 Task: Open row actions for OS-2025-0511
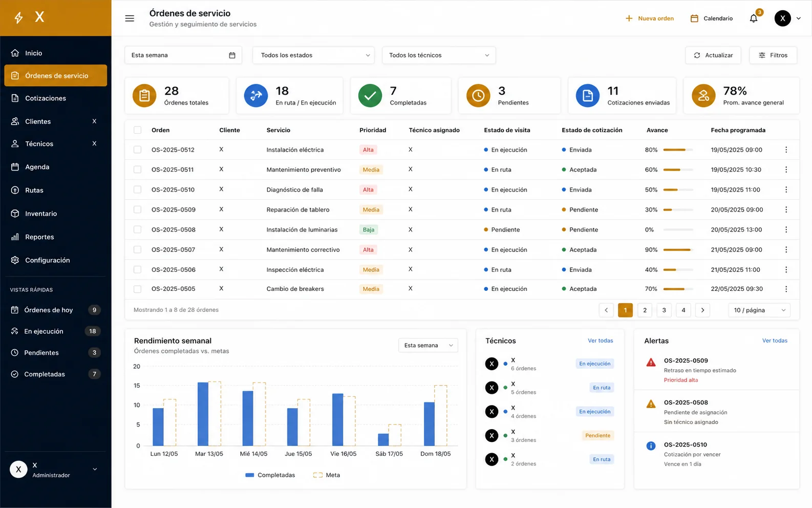[786, 170]
